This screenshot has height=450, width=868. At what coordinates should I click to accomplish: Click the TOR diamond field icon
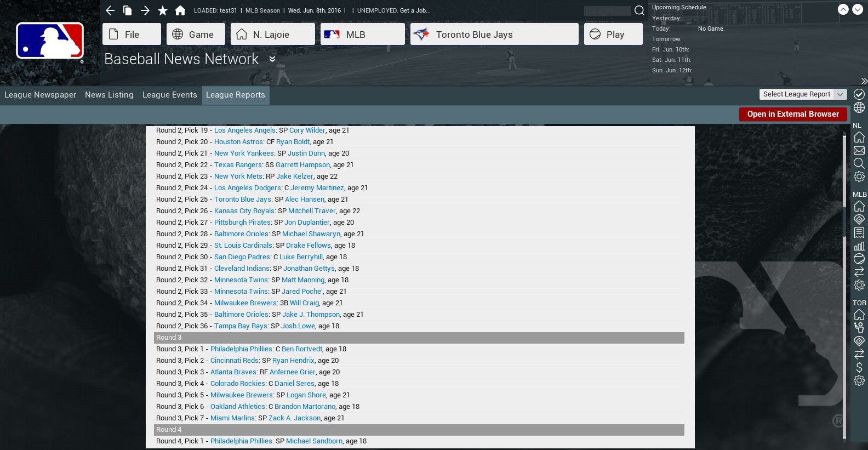pos(859,341)
